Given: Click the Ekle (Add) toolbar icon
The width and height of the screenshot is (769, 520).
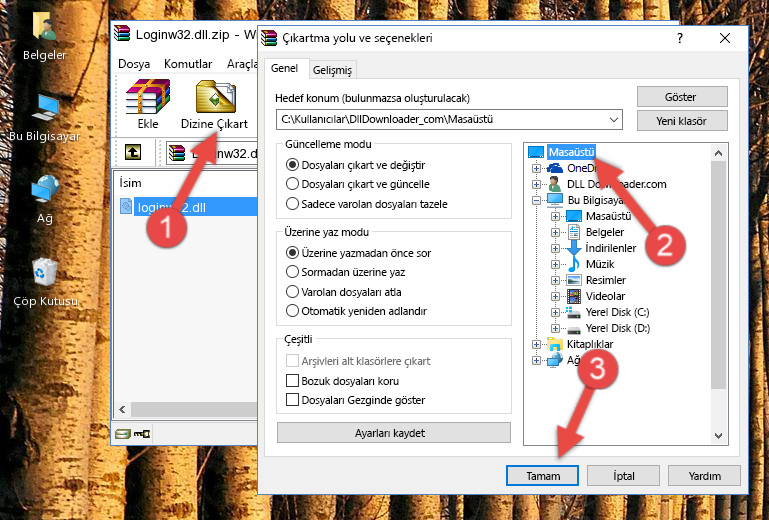Looking at the screenshot, I should tap(147, 105).
